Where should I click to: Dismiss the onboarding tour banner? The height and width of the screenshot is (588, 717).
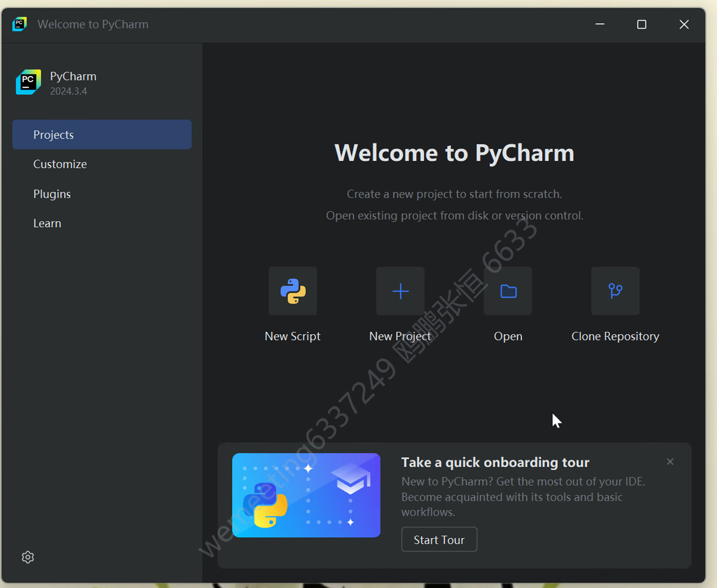pos(670,462)
